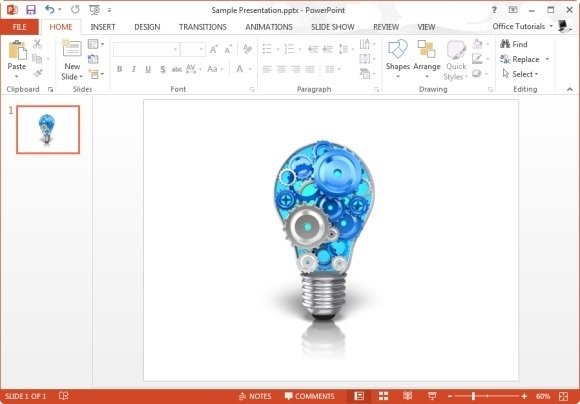580x404 pixels.
Task: Switch to the TRANSITIONS tab
Action: pyautogui.click(x=203, y=27)
